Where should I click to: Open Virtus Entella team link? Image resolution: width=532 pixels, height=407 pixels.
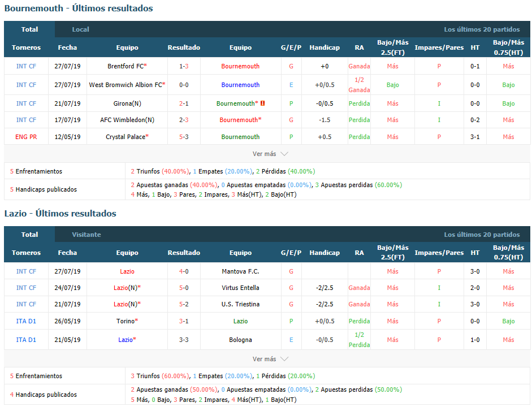click(x=240, y=288)
